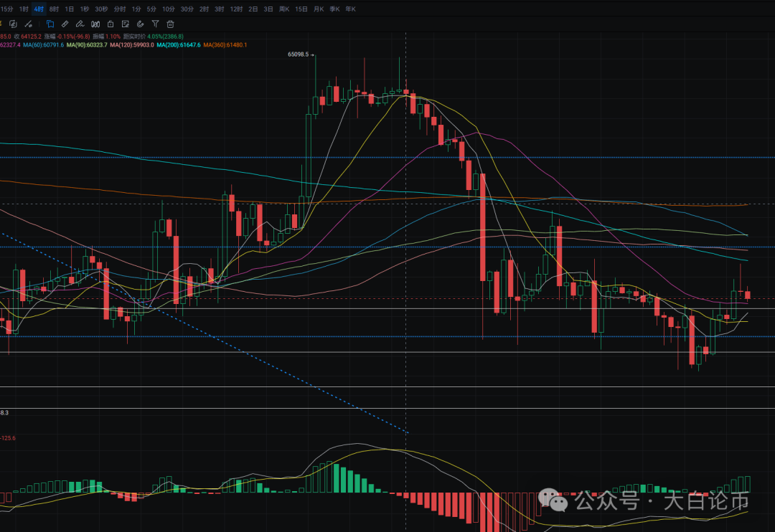Pick the 2日 timeframe
Viewport: 775px width, 532px height.
[x=253, y=9]
